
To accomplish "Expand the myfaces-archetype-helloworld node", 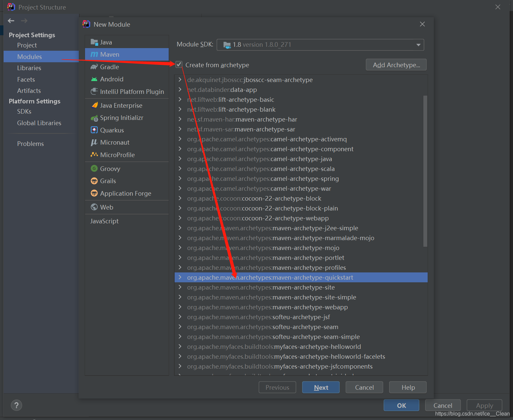I will (x=180, y=347).
